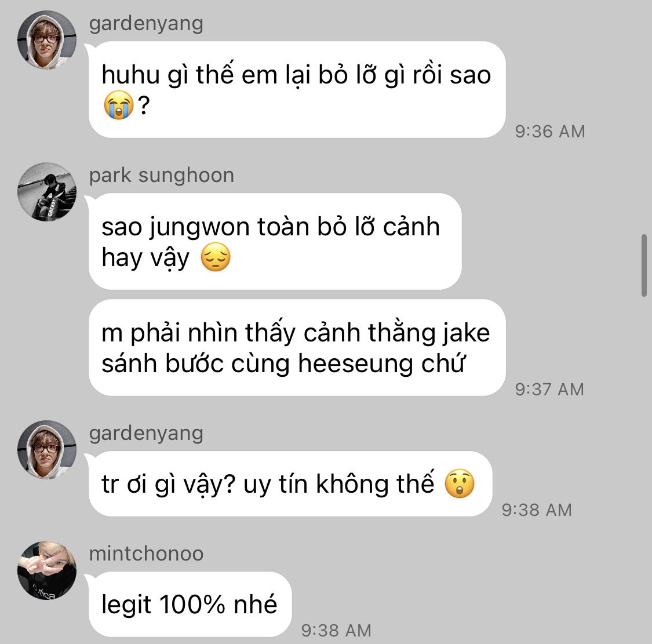Image resolution: width=652 pixels, height=644 pixels.
Task: Select message 'huhu gì thế em lại bỏ lỡ'
Action: [x=297, y=89]
